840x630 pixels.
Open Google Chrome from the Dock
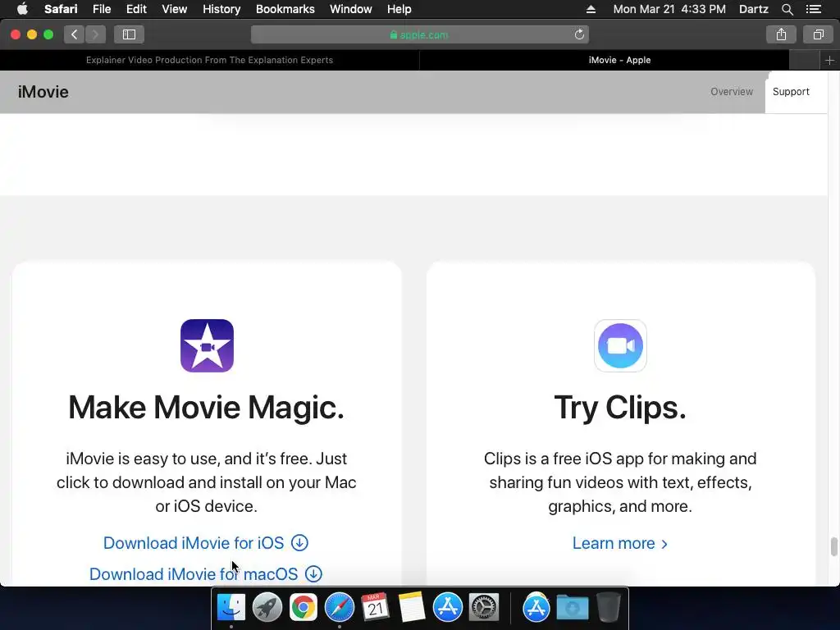[304, 608]
